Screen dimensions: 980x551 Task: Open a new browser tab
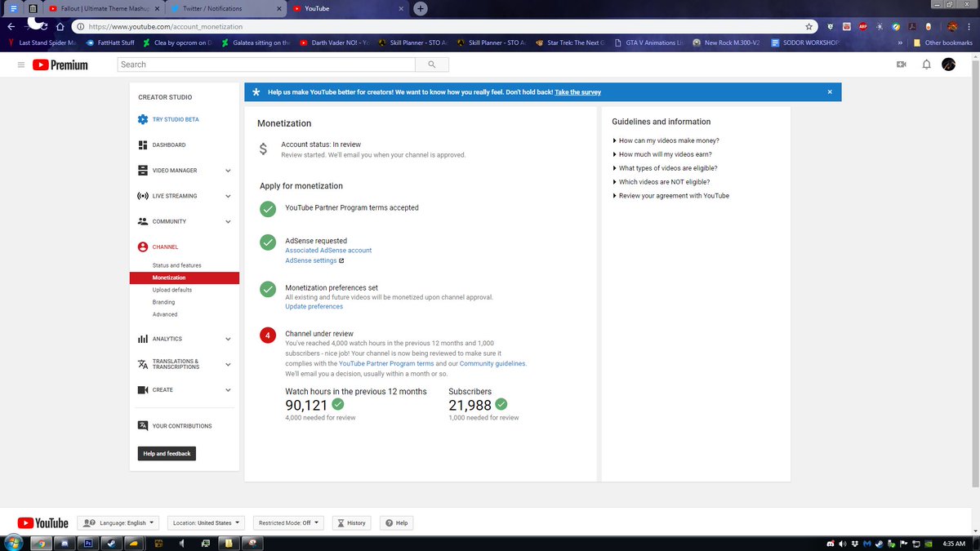420,8
